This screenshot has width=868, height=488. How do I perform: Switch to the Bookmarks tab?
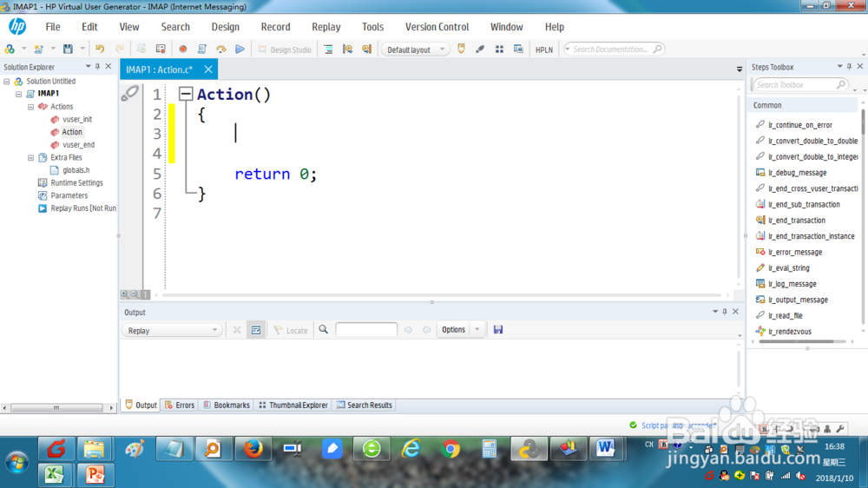(x=227, y=406)
